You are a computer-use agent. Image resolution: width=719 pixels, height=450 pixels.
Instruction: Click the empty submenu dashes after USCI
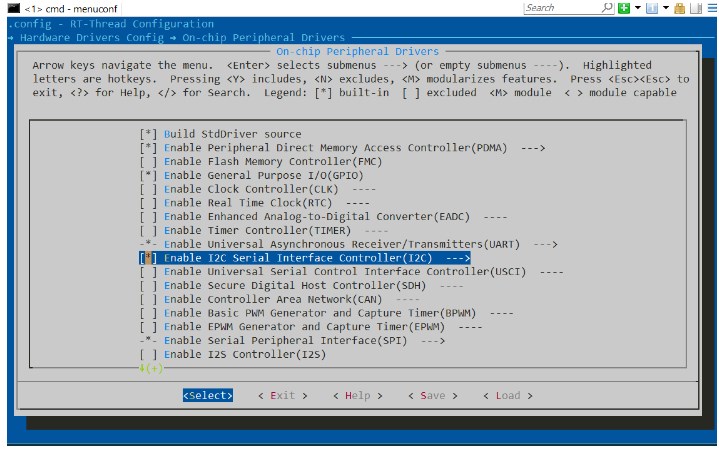(x=552, y=272)
